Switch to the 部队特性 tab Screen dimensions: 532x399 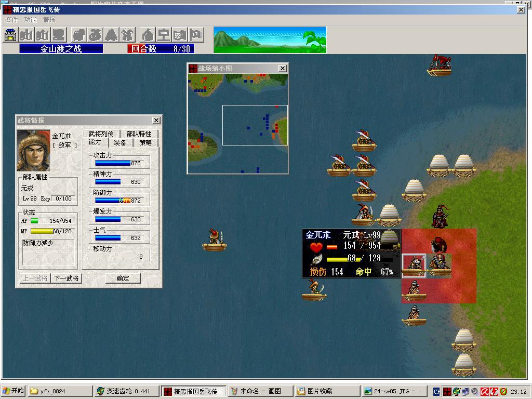click(139, 134)
